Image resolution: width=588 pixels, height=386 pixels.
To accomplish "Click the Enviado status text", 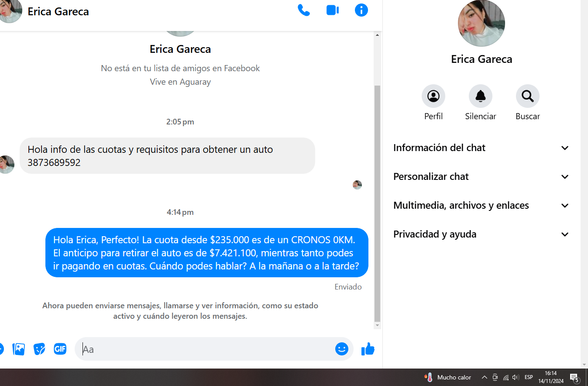I will (x=348, y=287).
